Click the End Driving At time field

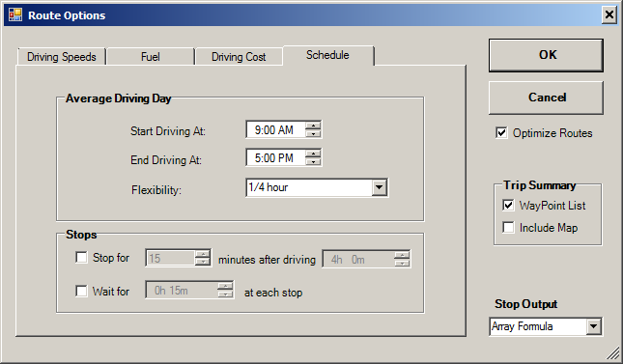click(x=275, y=157)
